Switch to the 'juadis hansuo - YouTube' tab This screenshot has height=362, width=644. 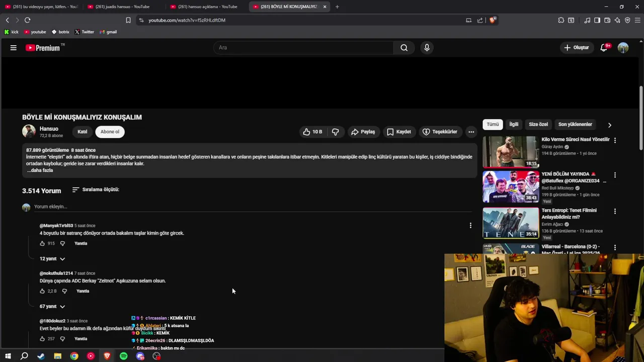123,7
